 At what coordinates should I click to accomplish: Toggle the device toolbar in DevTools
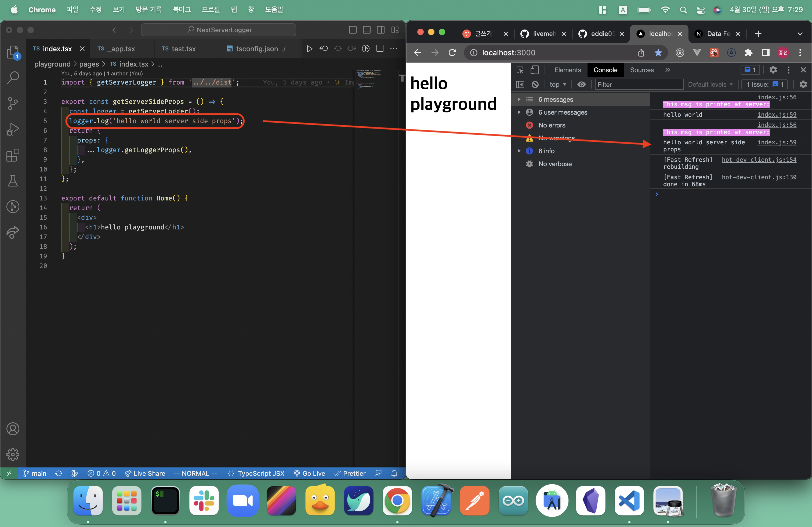[534, 70]
